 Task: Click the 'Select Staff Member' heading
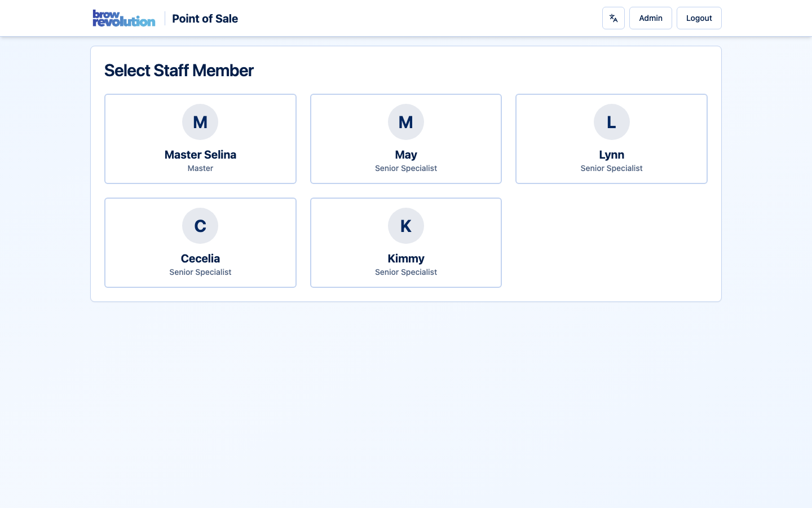(x=179, y=71)
